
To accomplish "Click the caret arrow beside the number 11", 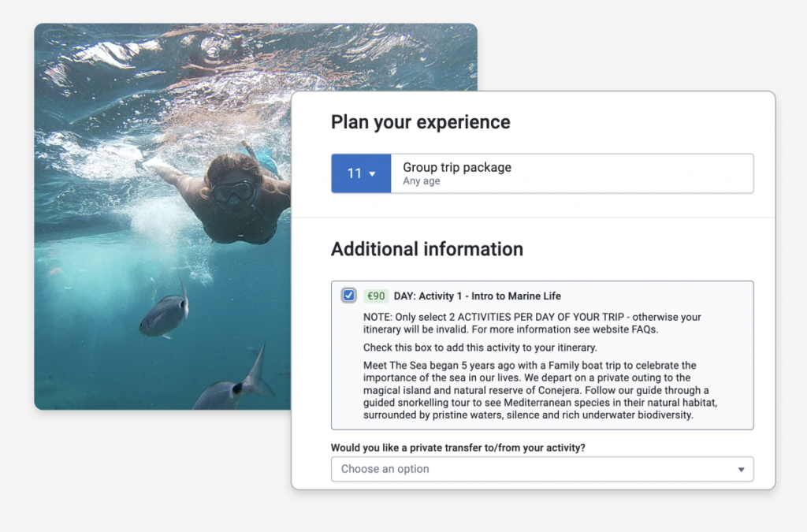I will 373,174.
